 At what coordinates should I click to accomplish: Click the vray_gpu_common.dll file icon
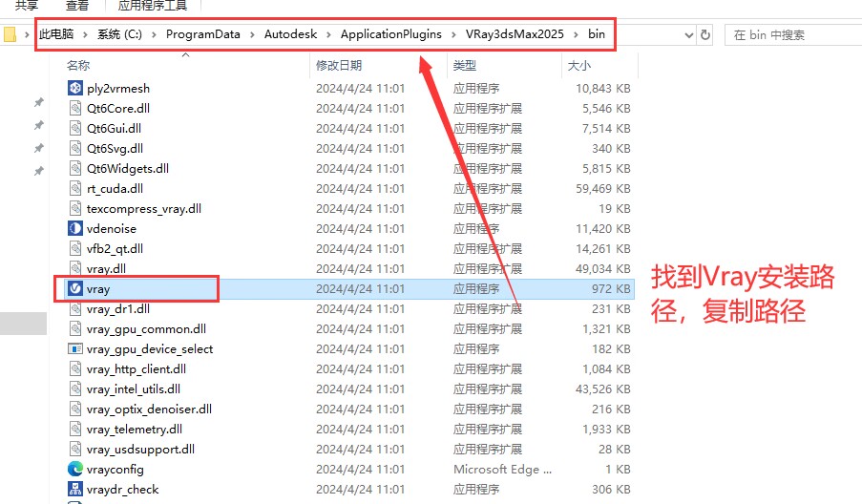click(x=75, y=328)
